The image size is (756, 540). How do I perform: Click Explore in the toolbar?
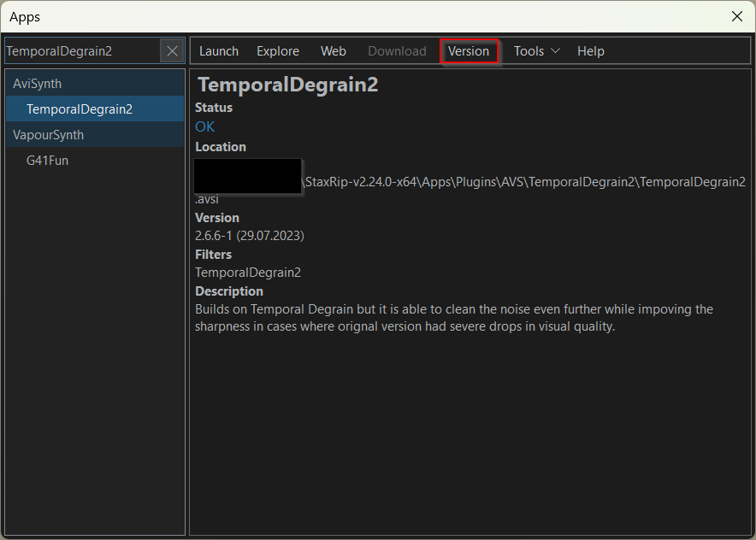(x=278, y=51)
